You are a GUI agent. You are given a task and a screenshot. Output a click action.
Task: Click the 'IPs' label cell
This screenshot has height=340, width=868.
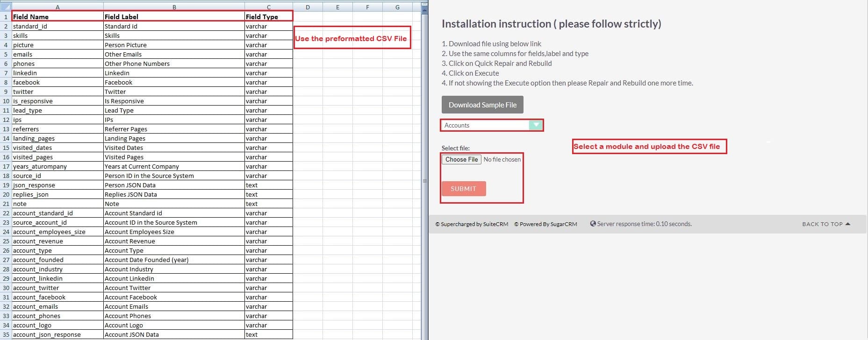click(x=174, y=120)
